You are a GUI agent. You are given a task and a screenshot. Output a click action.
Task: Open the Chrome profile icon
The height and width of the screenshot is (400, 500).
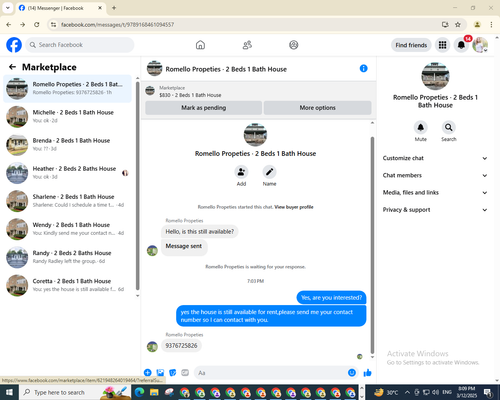[477, 24]
